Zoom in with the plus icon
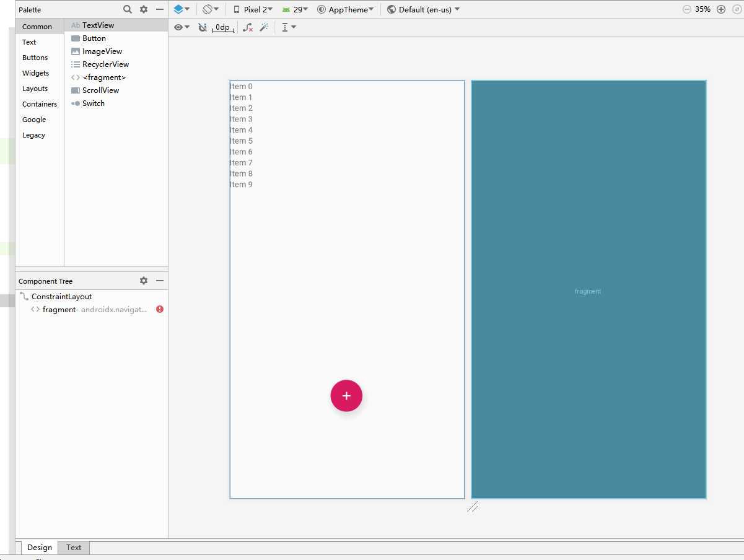This screenshot has width=744, height=560. (721, 9)
